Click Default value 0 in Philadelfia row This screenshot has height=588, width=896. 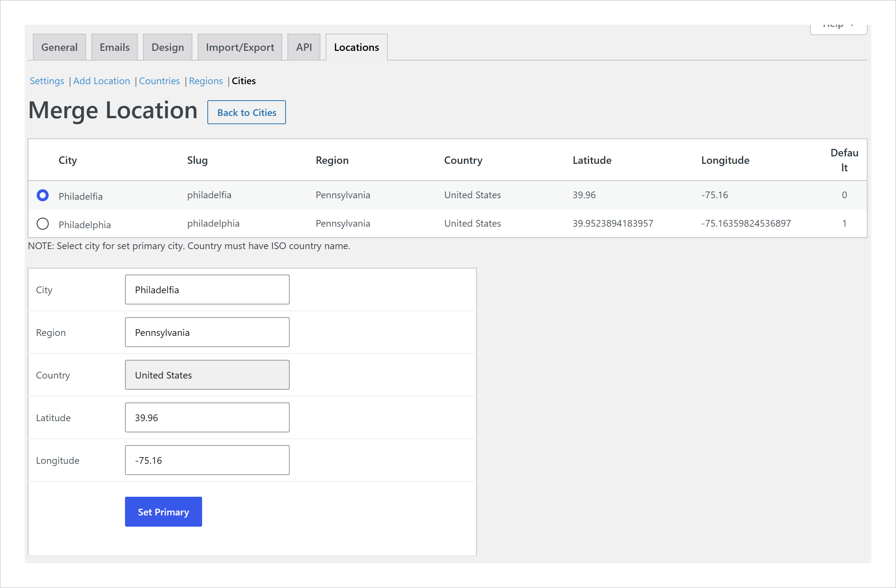pyautogui.click(x=844, y=195)
